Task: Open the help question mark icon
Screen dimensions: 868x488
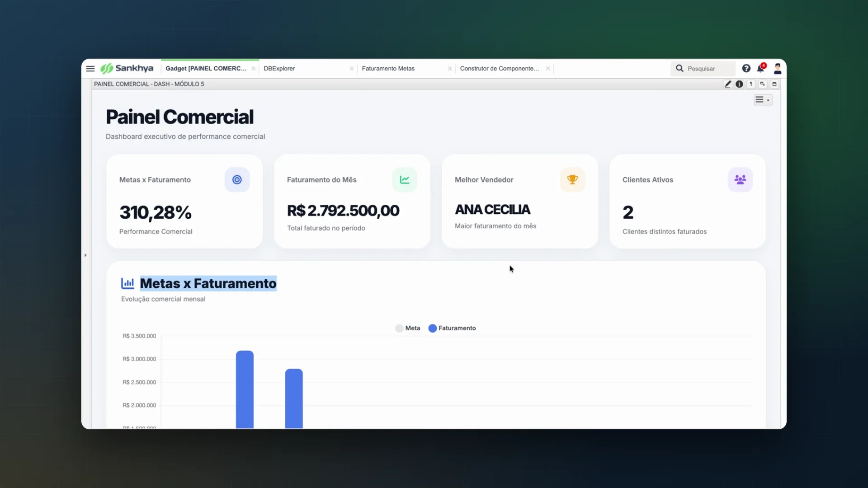Action: (x=746, y=68)
